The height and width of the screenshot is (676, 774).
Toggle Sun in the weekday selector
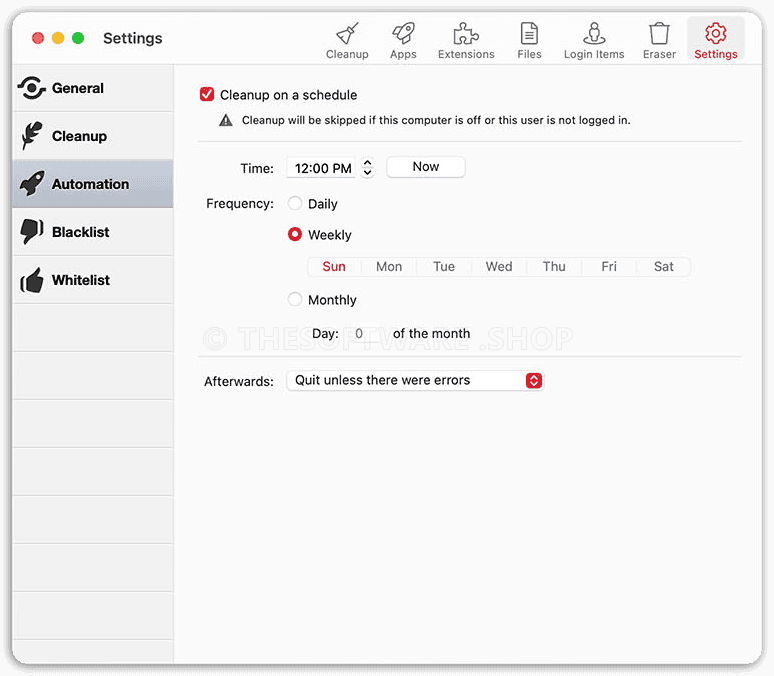tap(334, 267)
